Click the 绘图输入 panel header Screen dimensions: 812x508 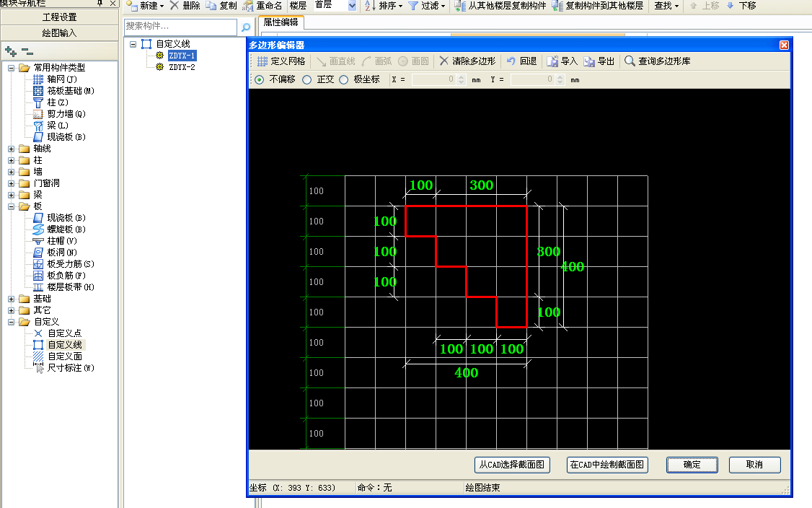point(60,32)
